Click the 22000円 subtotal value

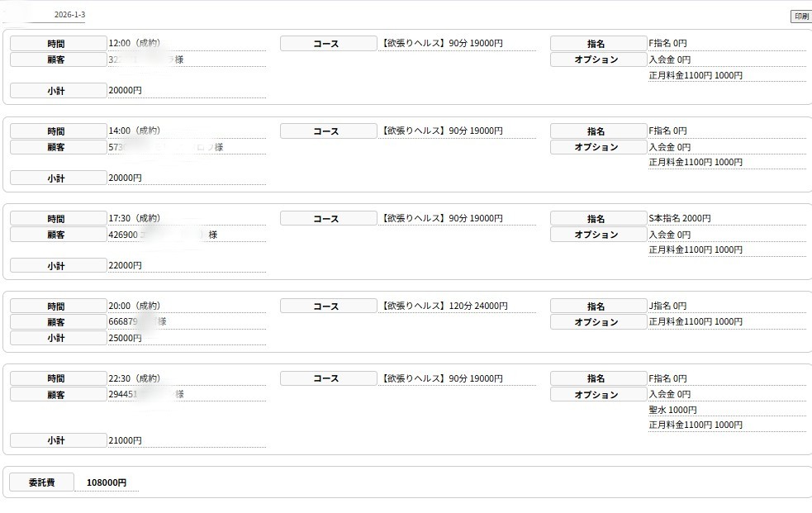pyautogui.click(x=125, y=265)
